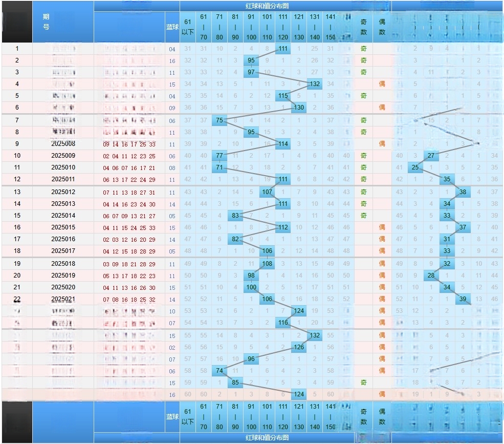Click red ball numbers for issue 2025010
The height and width of the screenshot is (444, 504).
pyautogui.click(x=128, y=167)
